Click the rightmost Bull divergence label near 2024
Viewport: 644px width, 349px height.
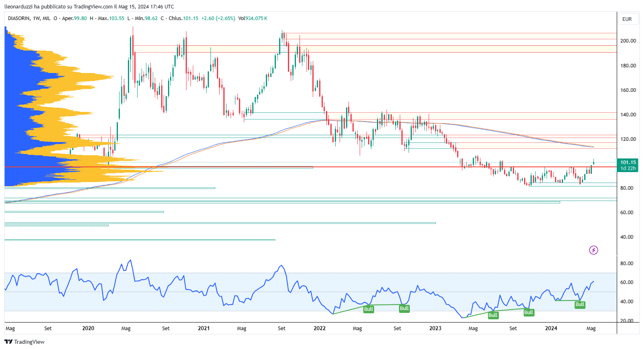coord(580,304)
